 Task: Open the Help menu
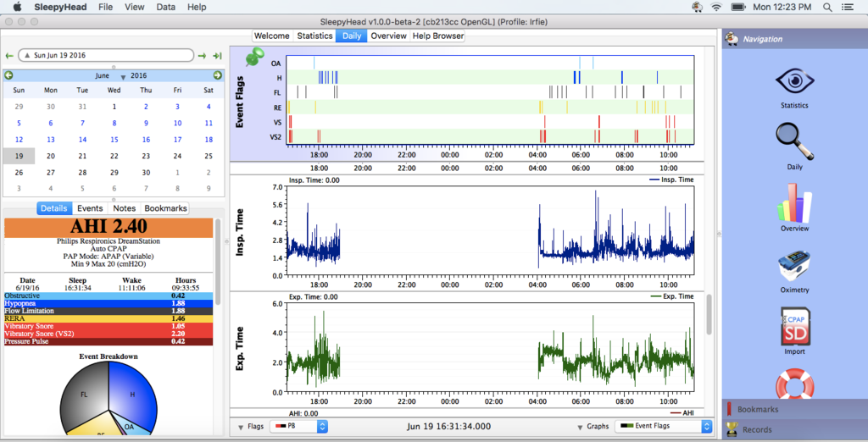pos(197,7)
